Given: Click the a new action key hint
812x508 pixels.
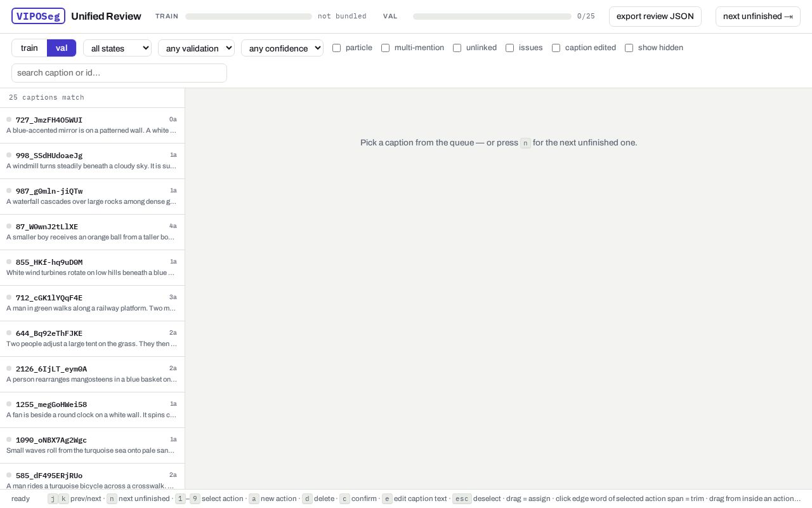Looking at the screenshot, I should (254, 499).
